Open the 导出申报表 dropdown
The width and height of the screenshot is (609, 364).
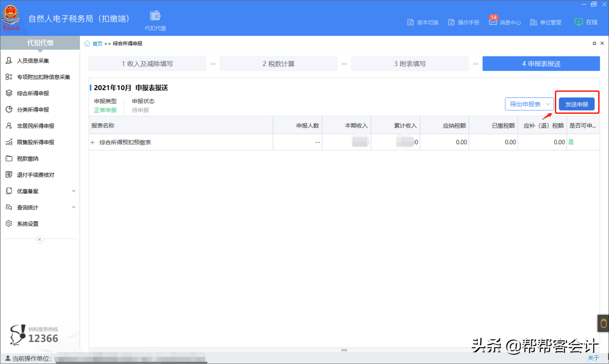[x=529, y=104]
